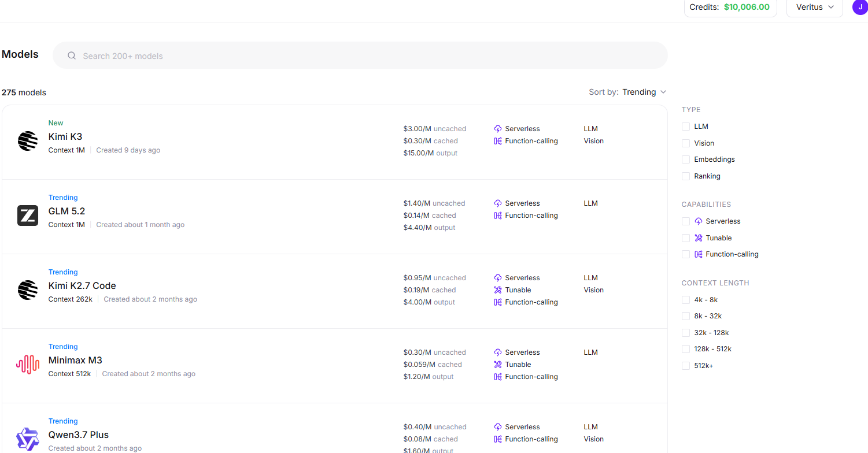868x453 pixels.
Task: Open the Kimi K3 model page
Action: [65, 137]
